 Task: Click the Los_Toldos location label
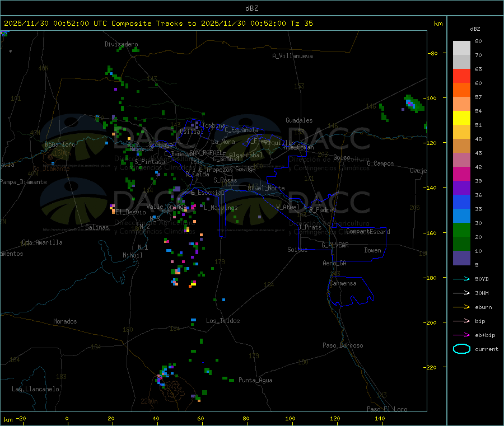point(223,321)
